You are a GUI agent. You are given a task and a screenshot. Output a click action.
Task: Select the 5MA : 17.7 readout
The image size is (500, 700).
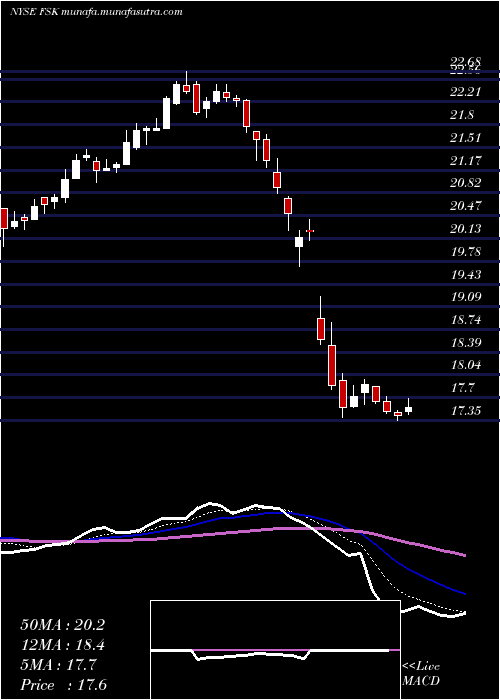point(58,665)
